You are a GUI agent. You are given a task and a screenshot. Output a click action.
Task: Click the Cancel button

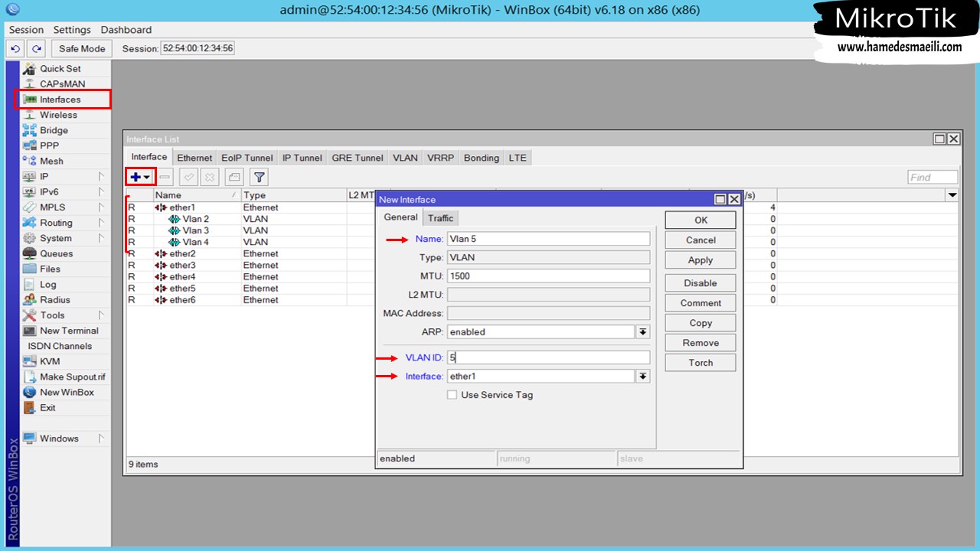click(701, 240)
